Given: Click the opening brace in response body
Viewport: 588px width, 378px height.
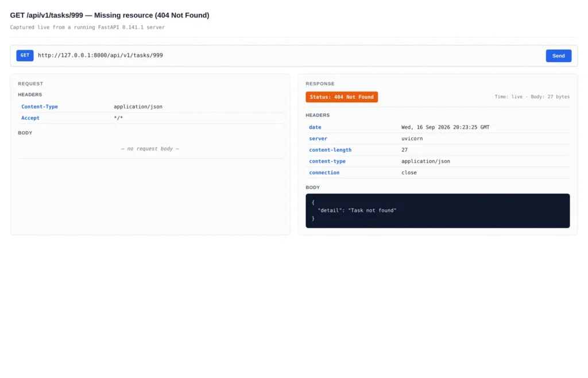Looking at the screenshot, I should pos(313,202).
